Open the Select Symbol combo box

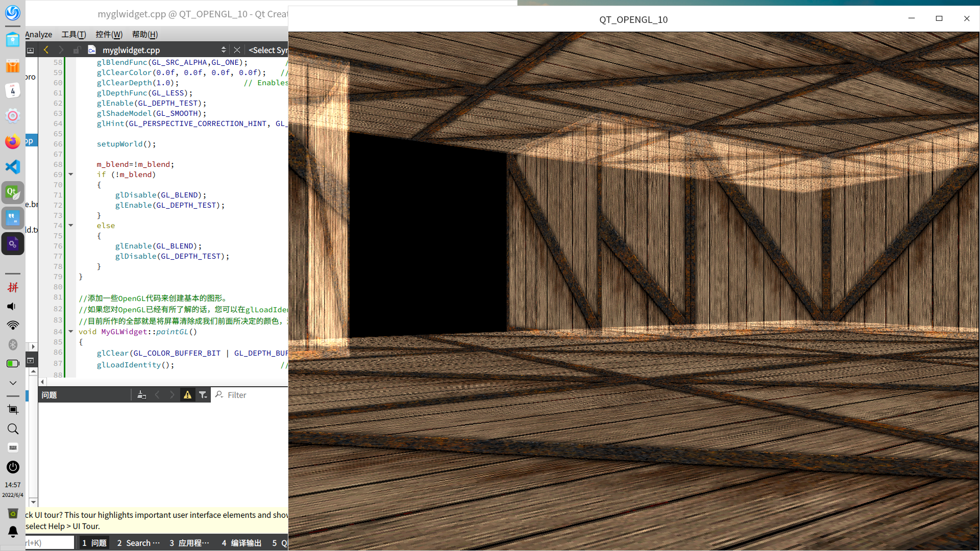[268, 50]
